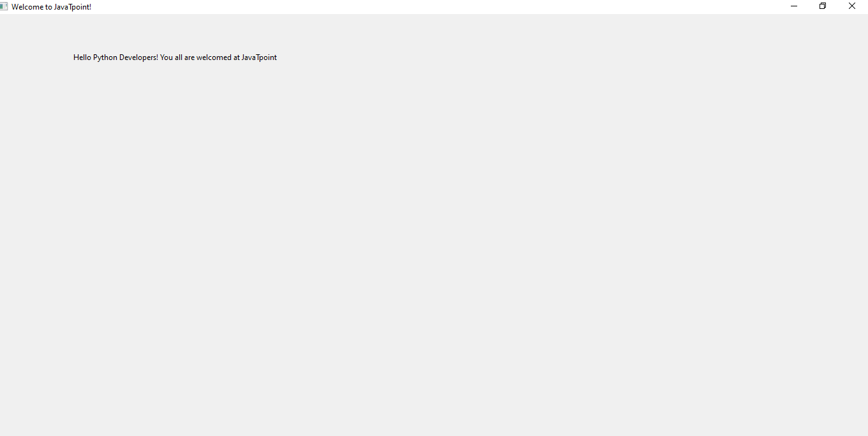Click 'JavaTpoint' at the end of the label

[259, 57]
